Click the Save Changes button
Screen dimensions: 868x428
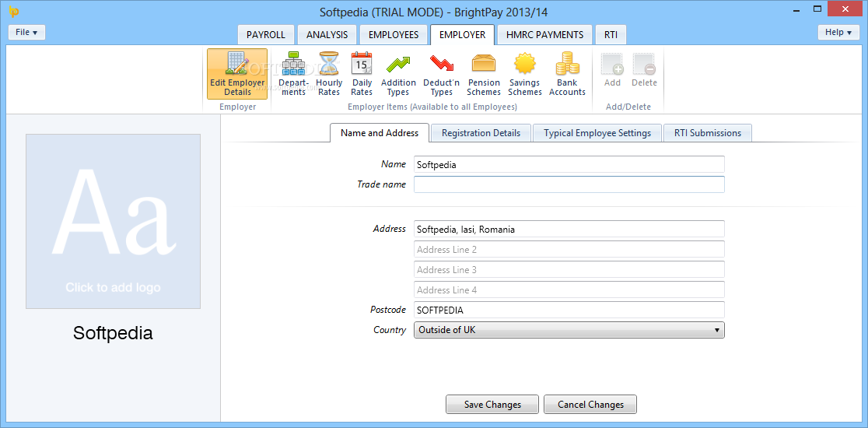click(x=492, y=404)
